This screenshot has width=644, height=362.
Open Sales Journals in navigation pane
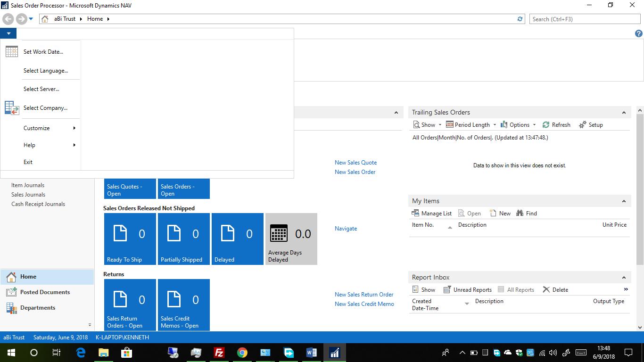(28, 195)
